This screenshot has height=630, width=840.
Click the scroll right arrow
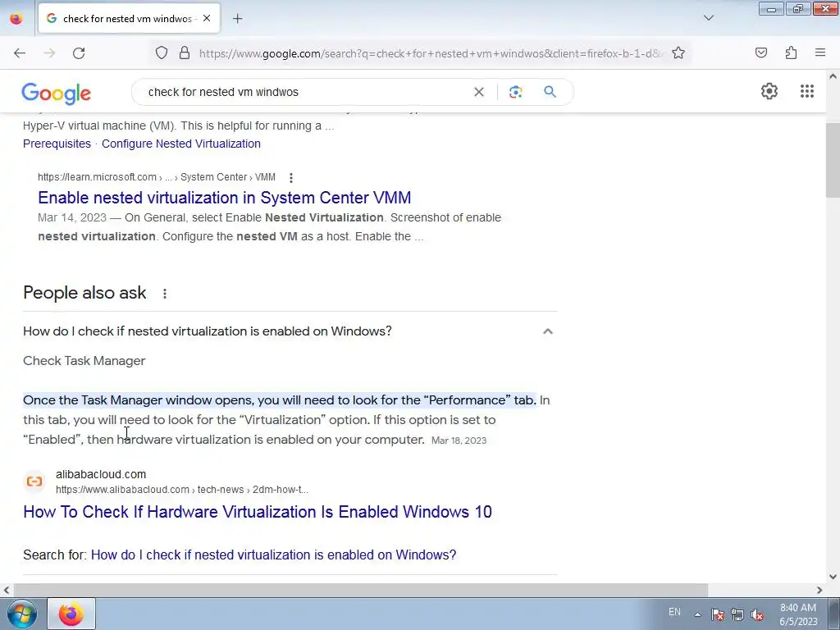[x=819, y=590]
